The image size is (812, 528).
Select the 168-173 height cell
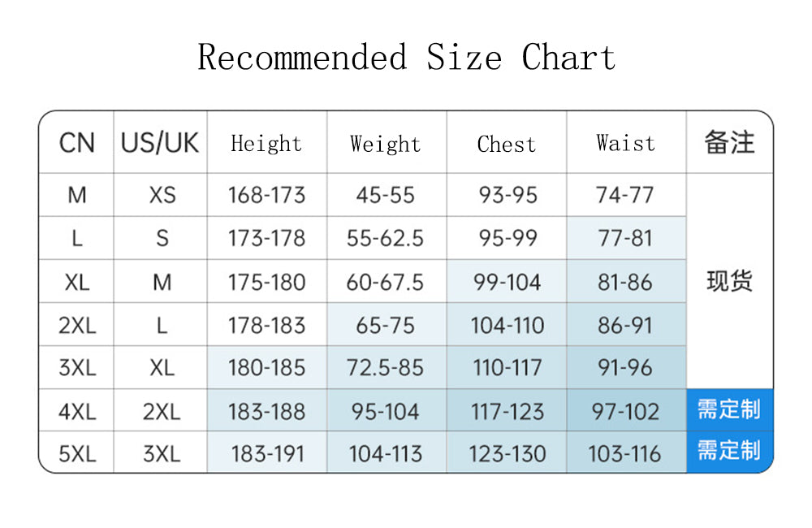click(x=266, y=195)
